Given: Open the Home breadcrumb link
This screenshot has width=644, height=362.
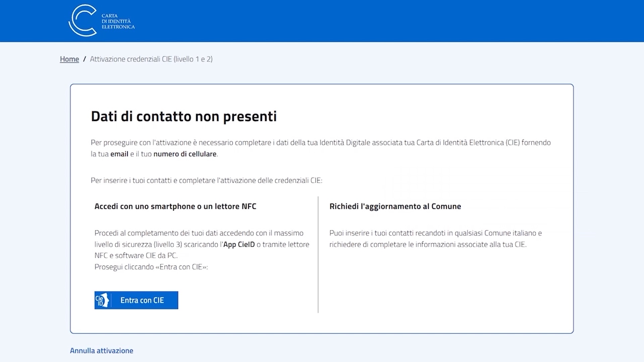Looking at the screenshot, I should [x=69, y=59].
